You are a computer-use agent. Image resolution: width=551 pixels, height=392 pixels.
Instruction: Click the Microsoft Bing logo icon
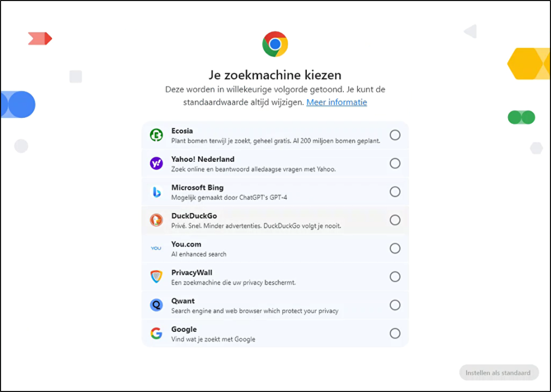(x=156, y=192)
